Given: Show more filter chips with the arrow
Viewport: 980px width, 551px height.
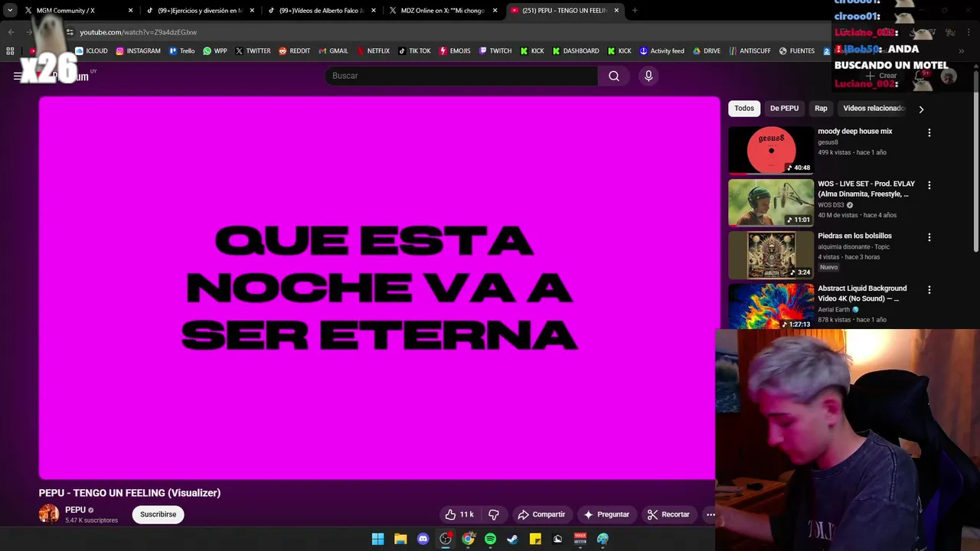Looking at the screenshot, I should coord(921,109).
